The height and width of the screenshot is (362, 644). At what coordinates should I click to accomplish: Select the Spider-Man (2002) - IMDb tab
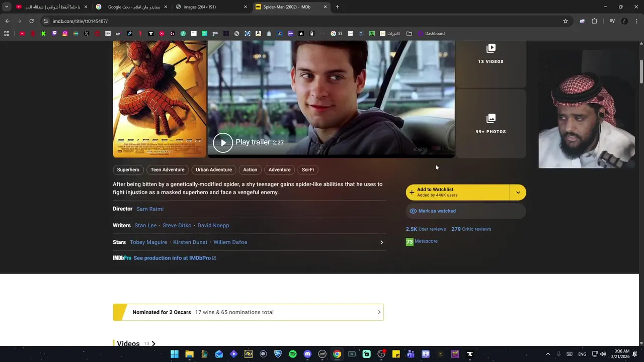[291, 7]
